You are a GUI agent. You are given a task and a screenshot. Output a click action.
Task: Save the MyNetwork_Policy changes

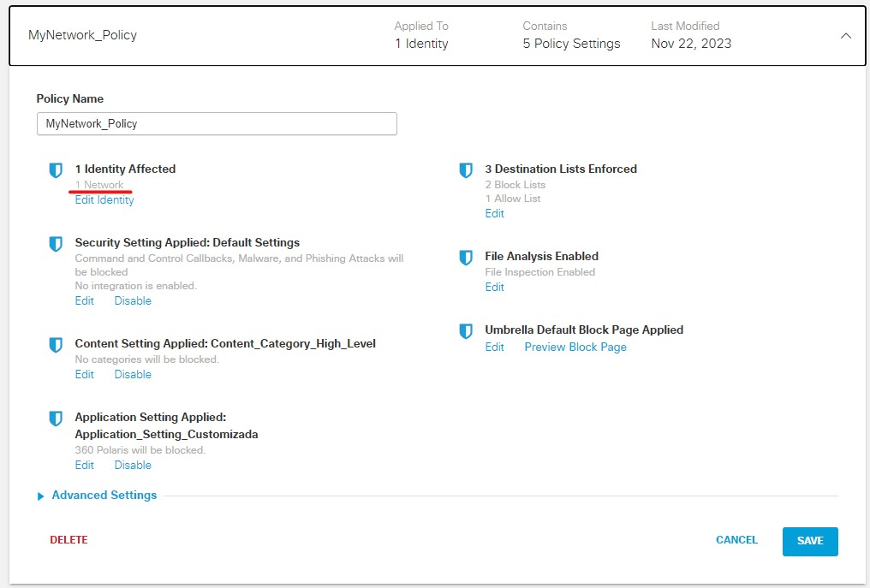809,540
